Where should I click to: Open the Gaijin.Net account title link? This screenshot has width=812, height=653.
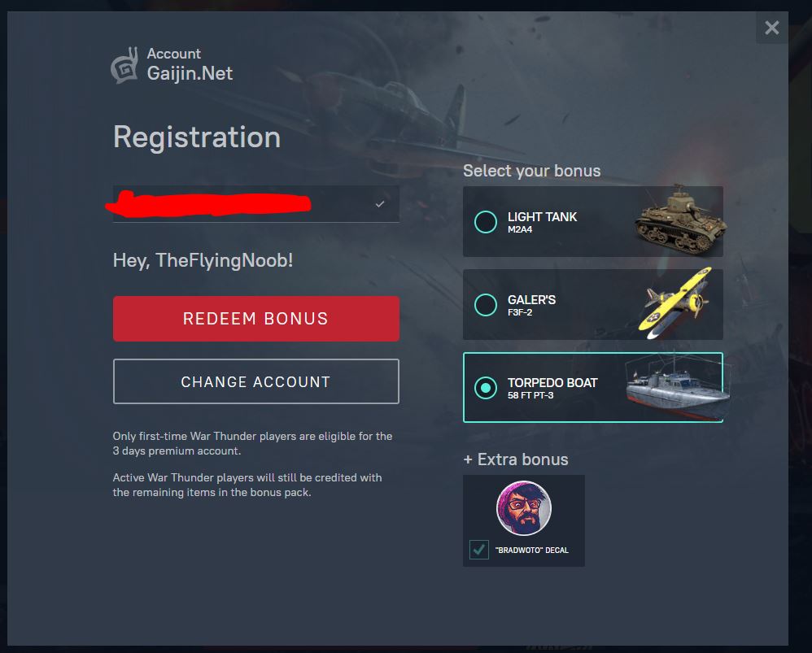click(190, 73)
